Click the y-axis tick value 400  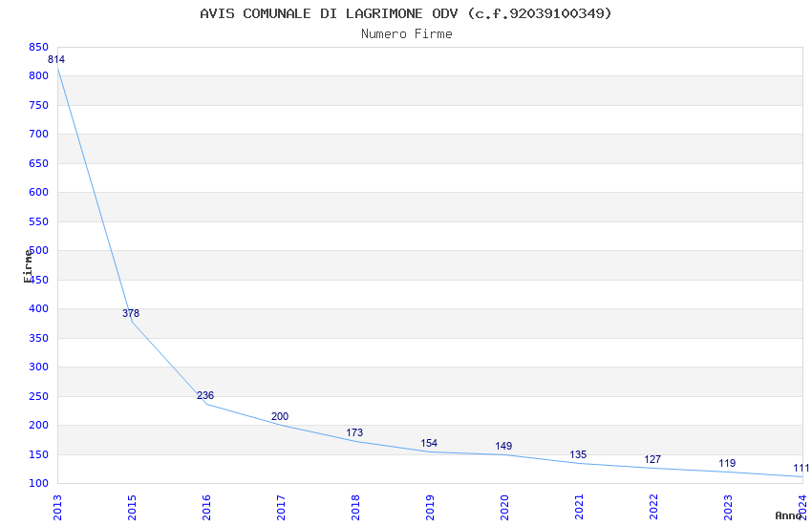[x=39, y=308]
